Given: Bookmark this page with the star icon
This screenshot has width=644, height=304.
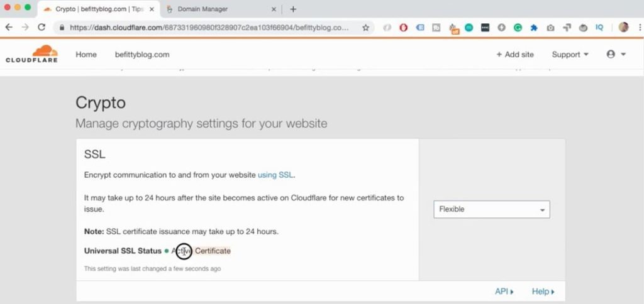Looking at the screenshot, I should pyautogui.click(x=365, y=28).
